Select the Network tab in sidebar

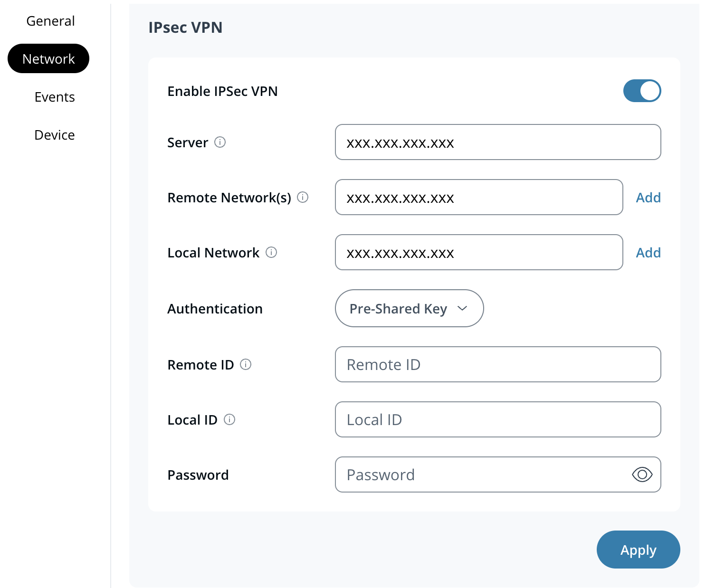(48, 59)
